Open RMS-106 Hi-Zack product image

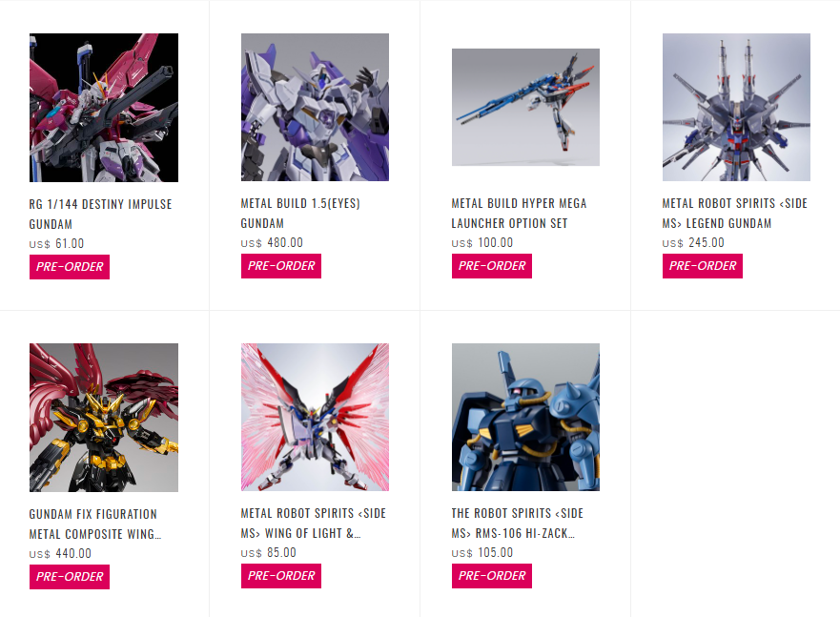click(525, 417)
